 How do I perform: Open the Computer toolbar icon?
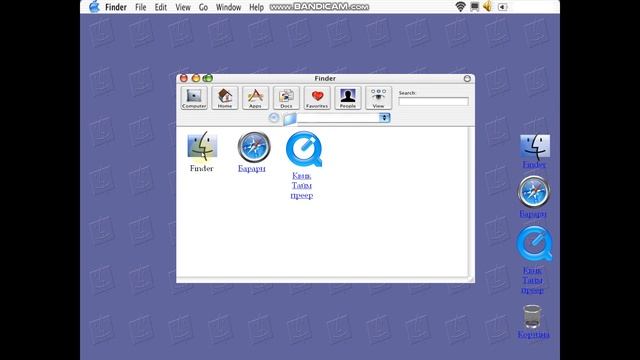pos(194,98)
